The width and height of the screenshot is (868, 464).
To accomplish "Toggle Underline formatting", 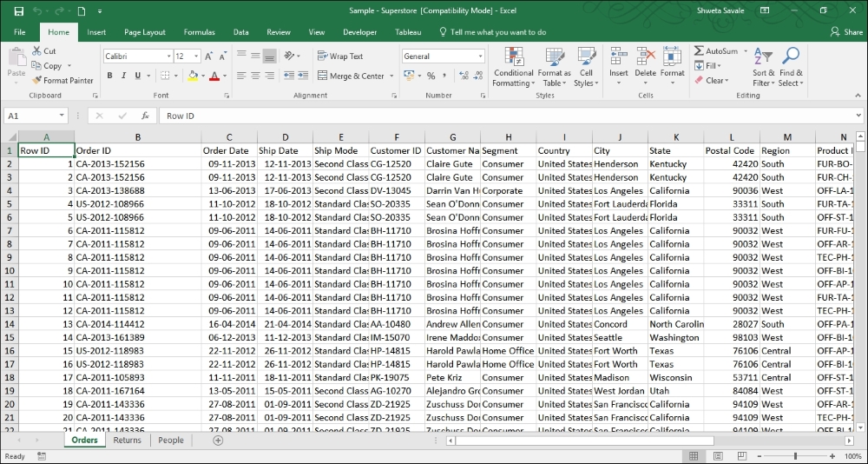I will point(137,76).
